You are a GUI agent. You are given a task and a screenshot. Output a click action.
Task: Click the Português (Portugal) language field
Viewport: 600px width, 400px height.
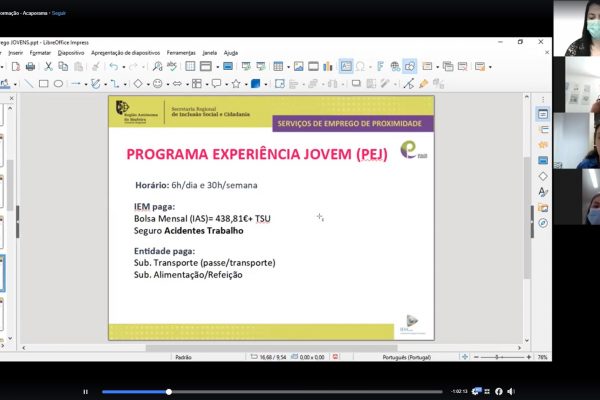click(x=408, y=356)
